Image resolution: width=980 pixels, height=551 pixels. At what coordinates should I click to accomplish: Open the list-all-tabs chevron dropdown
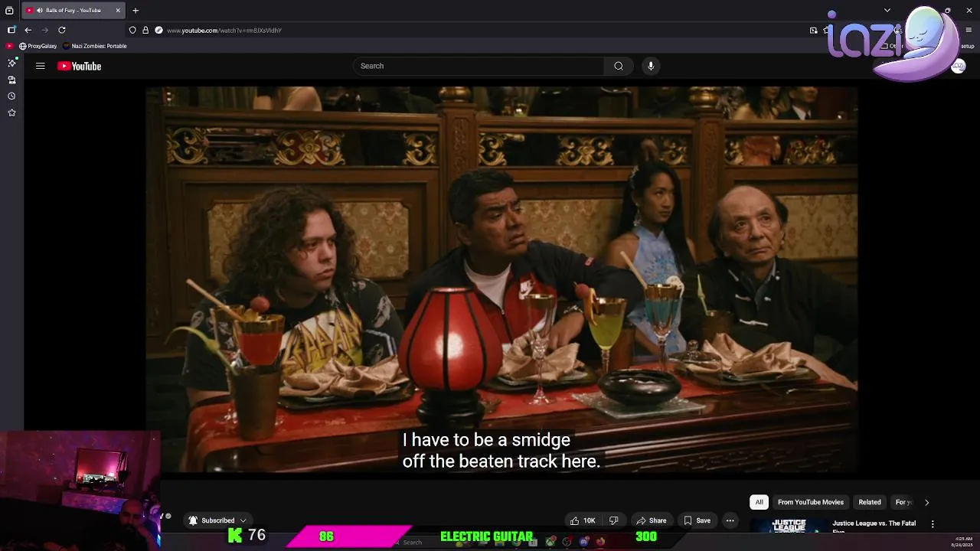pyautogui.click(x=887, y=11)
